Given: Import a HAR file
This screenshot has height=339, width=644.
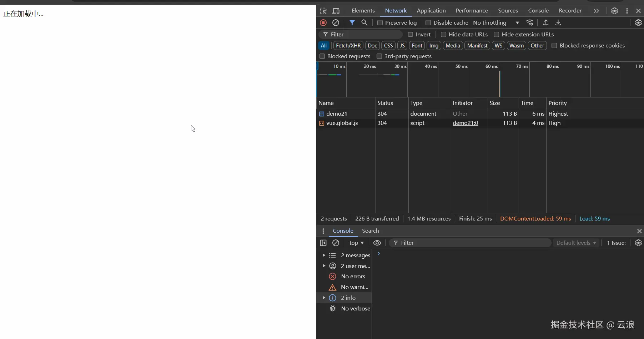Looking at the screenshot, I should coord(545,22).
